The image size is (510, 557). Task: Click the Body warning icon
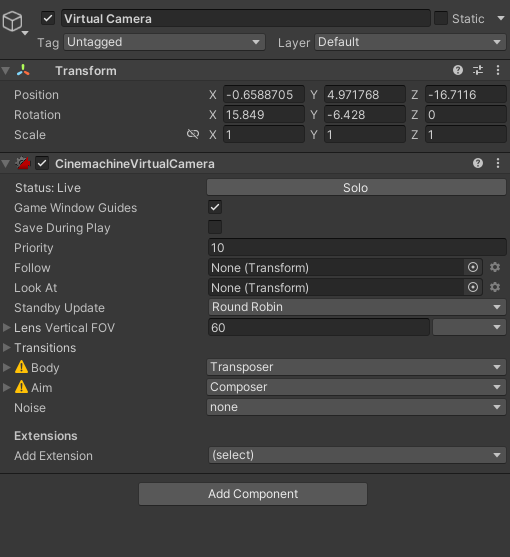click(21, 367)
